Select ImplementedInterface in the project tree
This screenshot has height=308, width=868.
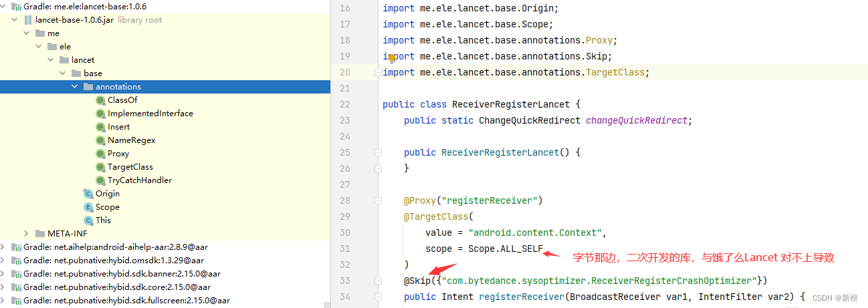coord(150,114)
